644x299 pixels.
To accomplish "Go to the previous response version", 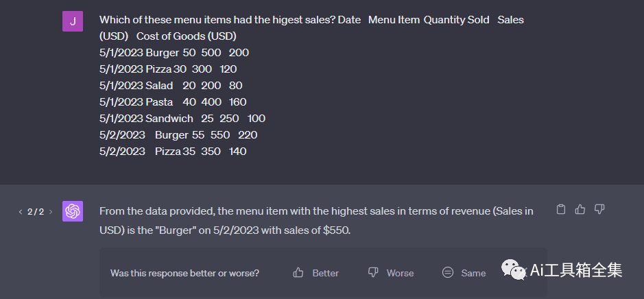I will tap(21, 212).
